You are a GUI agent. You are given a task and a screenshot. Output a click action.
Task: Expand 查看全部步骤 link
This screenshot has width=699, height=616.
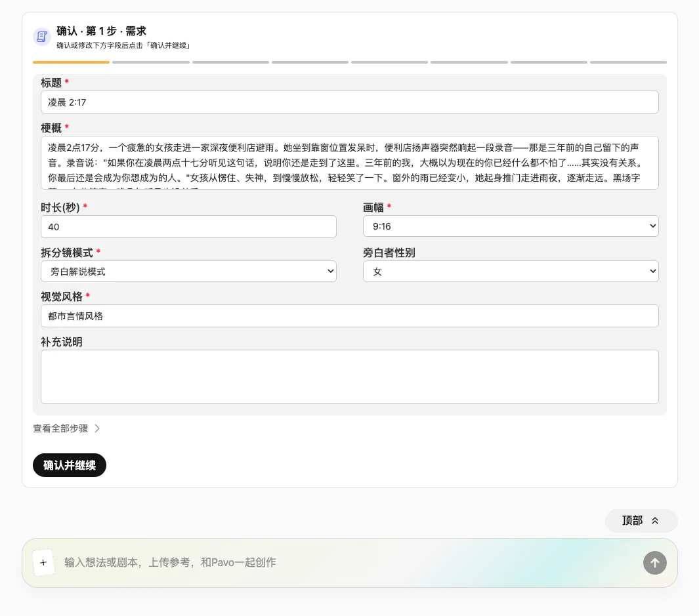coord(66,428)
